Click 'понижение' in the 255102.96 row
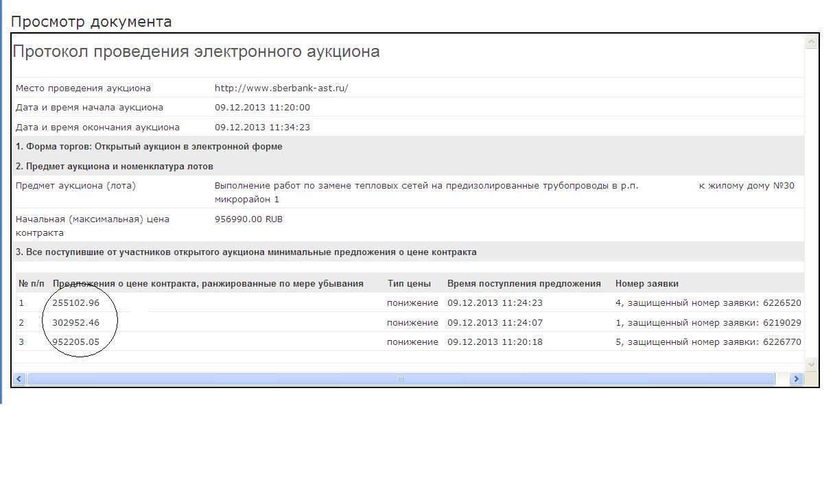The image size is (833, 504). [412, 302]
